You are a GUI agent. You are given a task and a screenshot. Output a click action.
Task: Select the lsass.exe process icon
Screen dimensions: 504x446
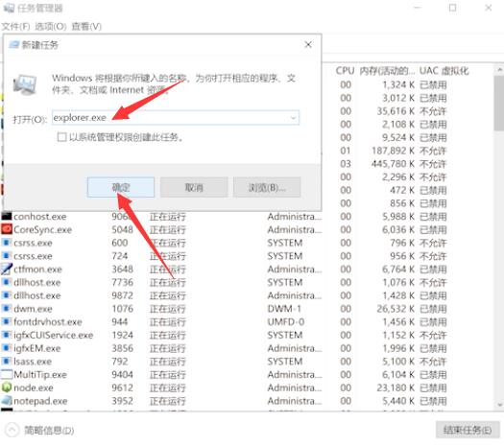point(7,362)
